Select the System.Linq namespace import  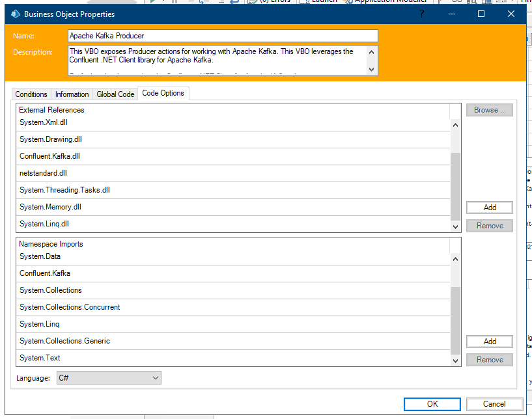(233, 325)
